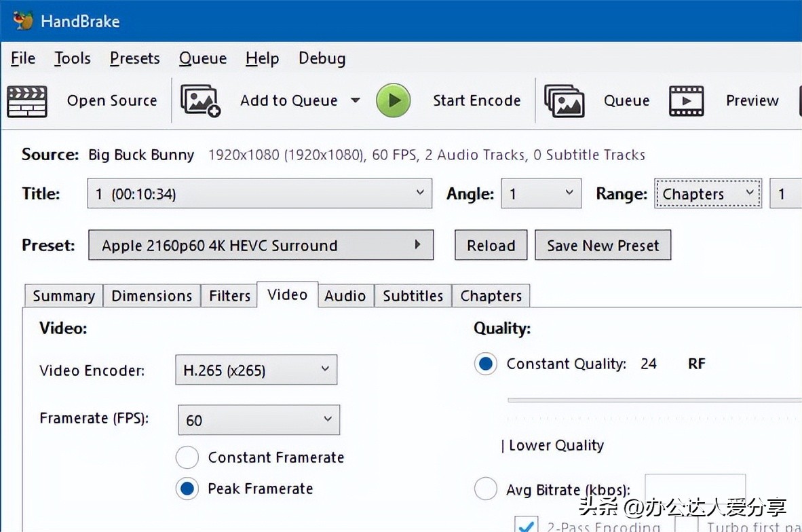
Task: Select the Peak Framerate radio button
Action: (187, 489)
